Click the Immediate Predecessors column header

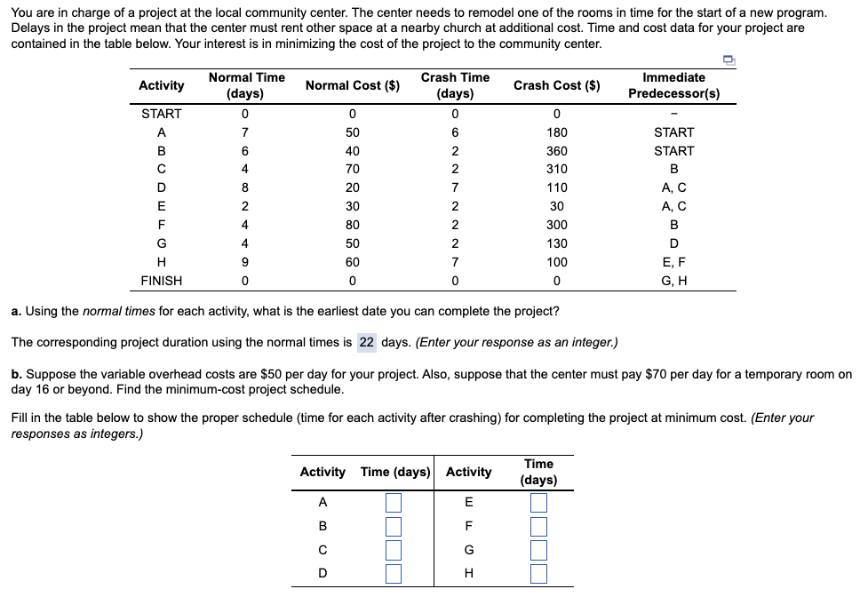674,84
